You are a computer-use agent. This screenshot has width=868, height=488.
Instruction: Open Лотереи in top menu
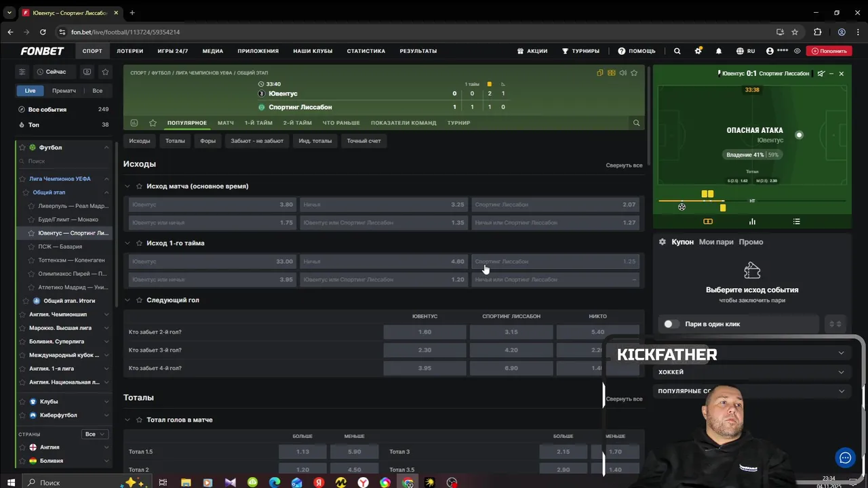click(x=130, y=51)
